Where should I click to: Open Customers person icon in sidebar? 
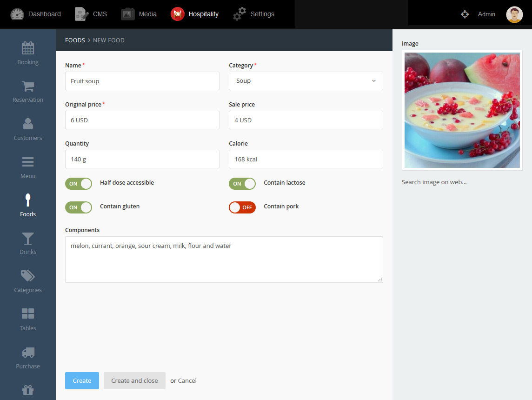coord(28,124)
